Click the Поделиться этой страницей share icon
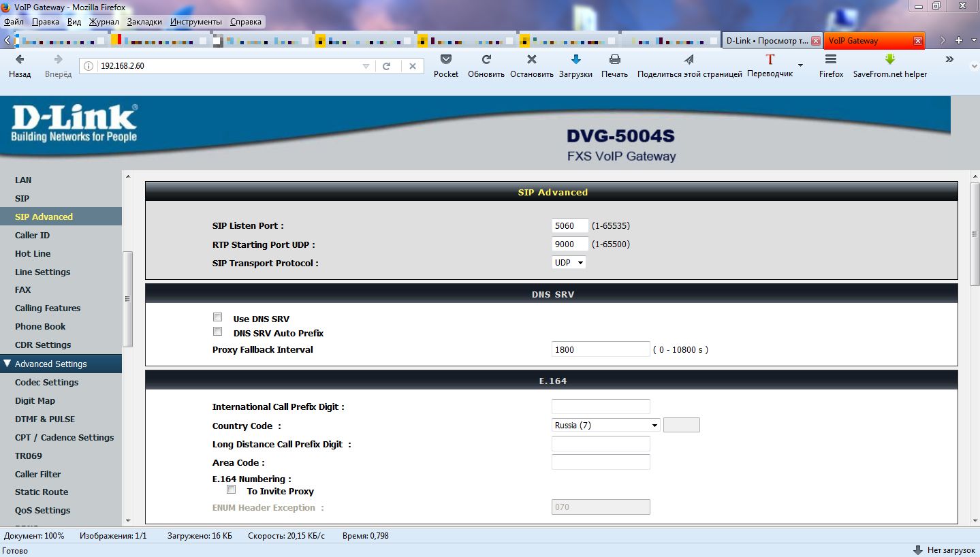The width and height of the screenshot is (980, 557). (689, 60)
